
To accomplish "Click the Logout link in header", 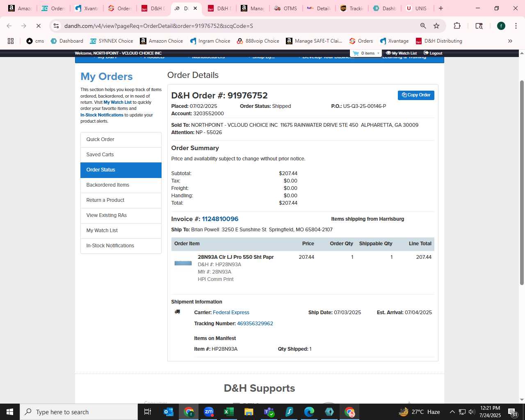I will click(x=433, y=53).
